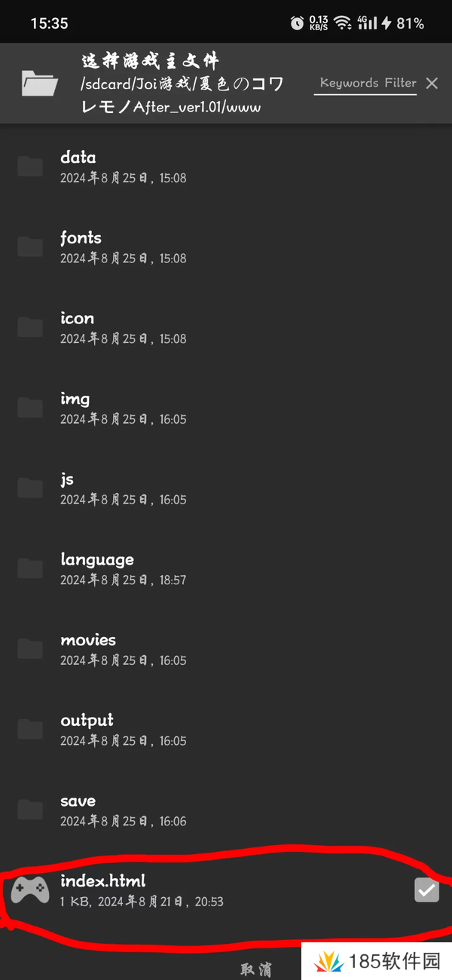
Task: Clear the keywords filter with X
Action: [432, 84]
